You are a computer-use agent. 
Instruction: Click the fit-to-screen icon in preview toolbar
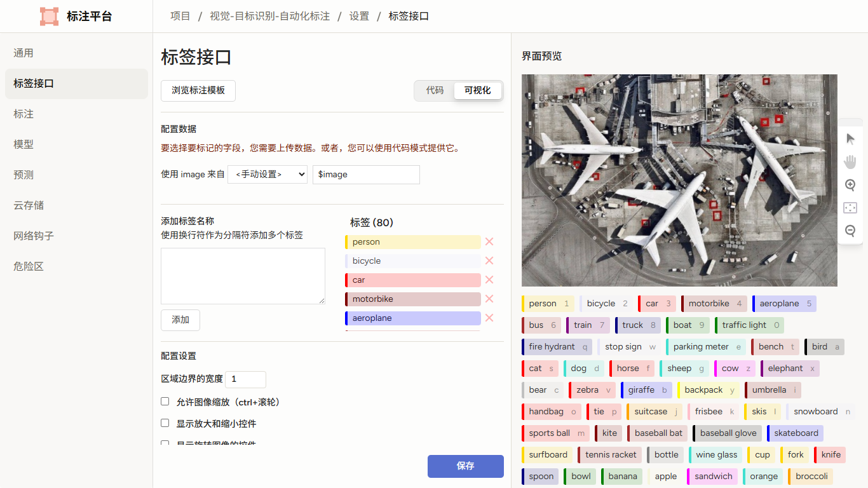point(850,208)
